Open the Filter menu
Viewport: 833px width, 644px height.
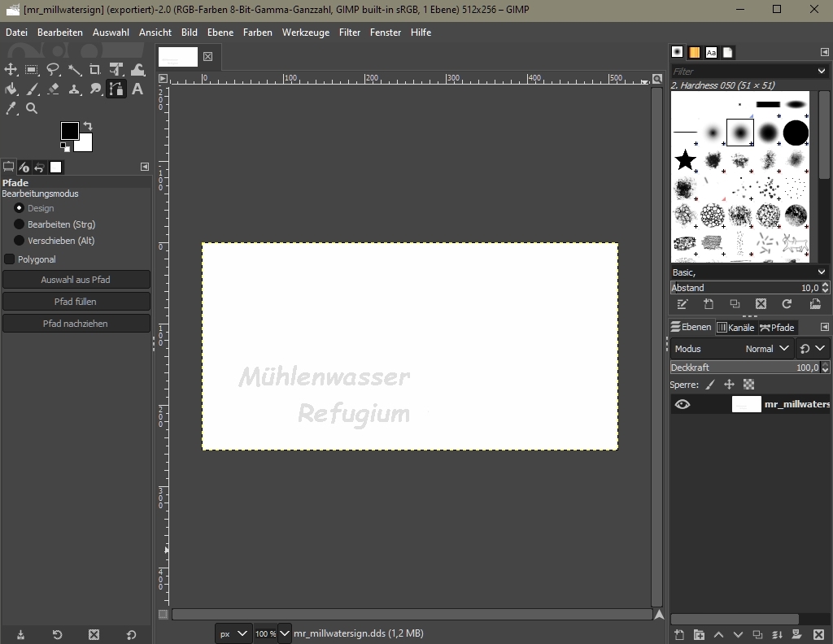click(350, 33)
